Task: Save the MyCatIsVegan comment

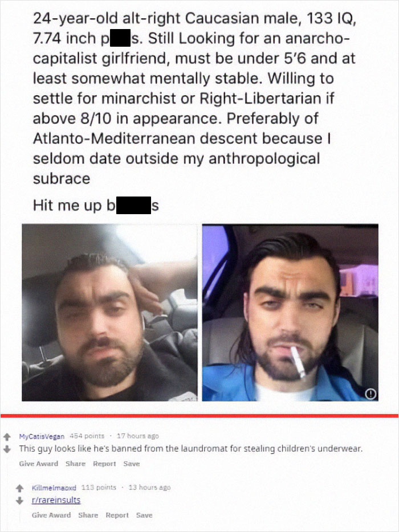Action: click(132, 464)
